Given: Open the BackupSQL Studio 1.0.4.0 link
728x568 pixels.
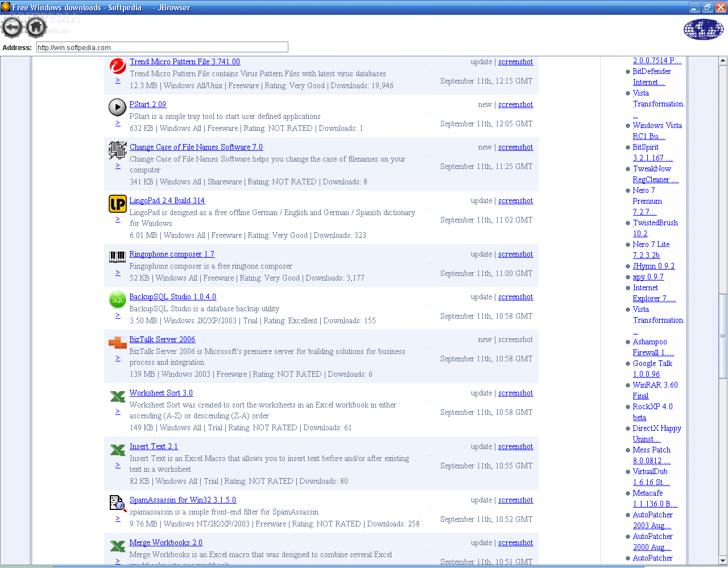Looking at the screenshot, I should pyautogui.click(x=173, y=297).
